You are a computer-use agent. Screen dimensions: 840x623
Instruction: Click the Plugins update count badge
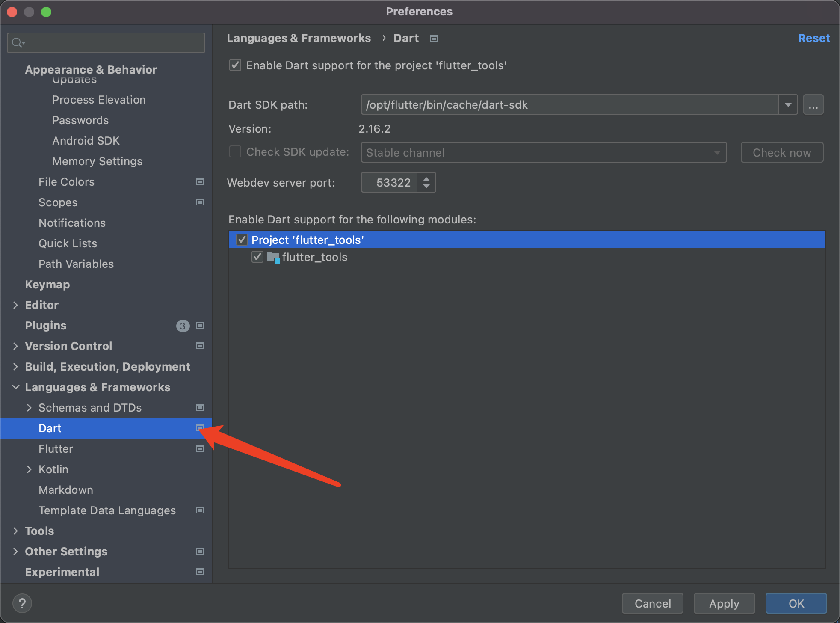coord(183,326)
